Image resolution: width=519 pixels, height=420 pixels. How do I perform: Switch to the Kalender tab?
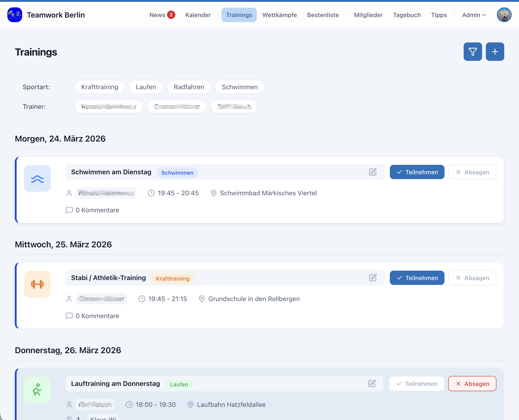pyautogui.click(x=198, y=15)
